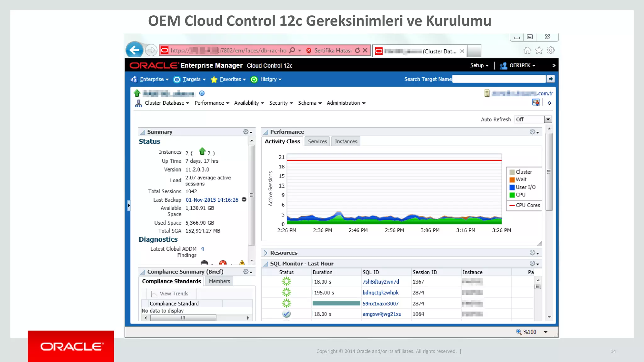Click the address bar search magnifier icon

pos(292,50)
